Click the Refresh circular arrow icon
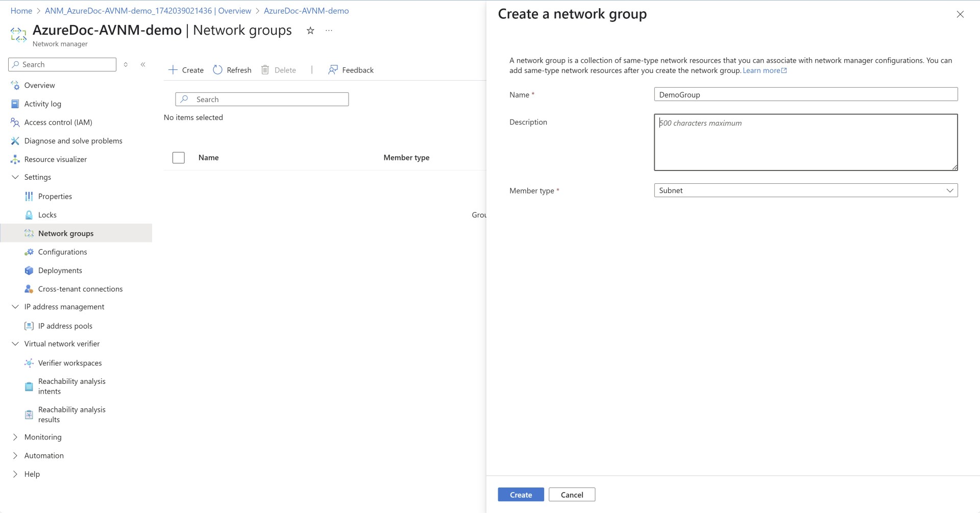Image resolution: width=980 pixels, height=513 pixels. coord(217,70)
